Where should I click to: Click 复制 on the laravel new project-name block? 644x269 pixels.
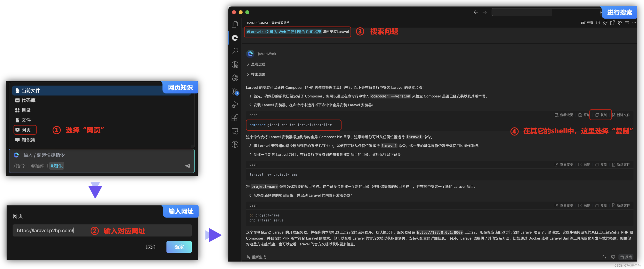(601, 165)
